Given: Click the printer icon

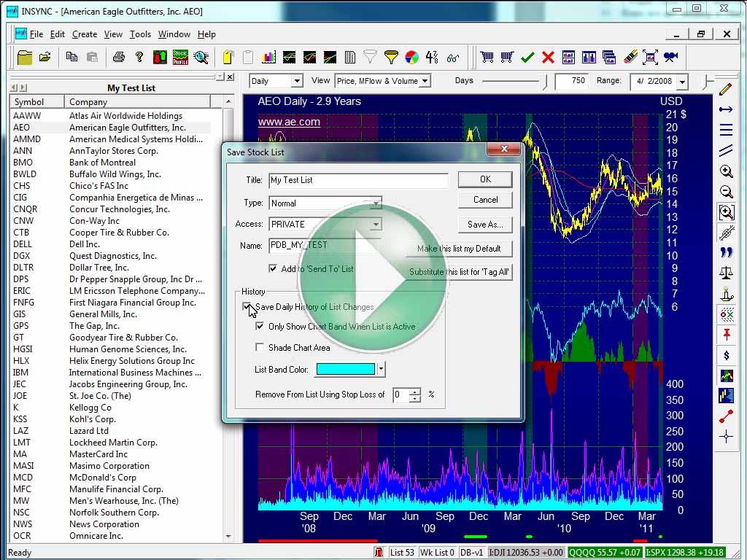Looking at the screenshot, I should pos(119,57).
